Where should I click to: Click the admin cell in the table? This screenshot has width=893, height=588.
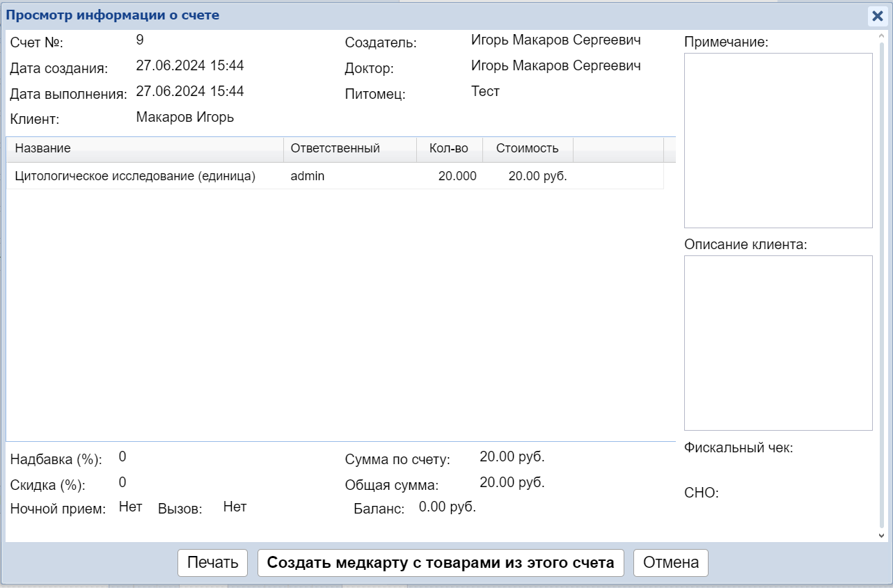coord(308,176)
